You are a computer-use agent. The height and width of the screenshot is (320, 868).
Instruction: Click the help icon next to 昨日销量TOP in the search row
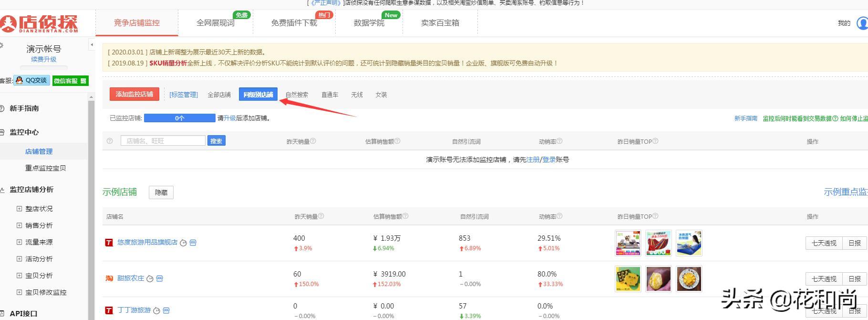[655, 141]
